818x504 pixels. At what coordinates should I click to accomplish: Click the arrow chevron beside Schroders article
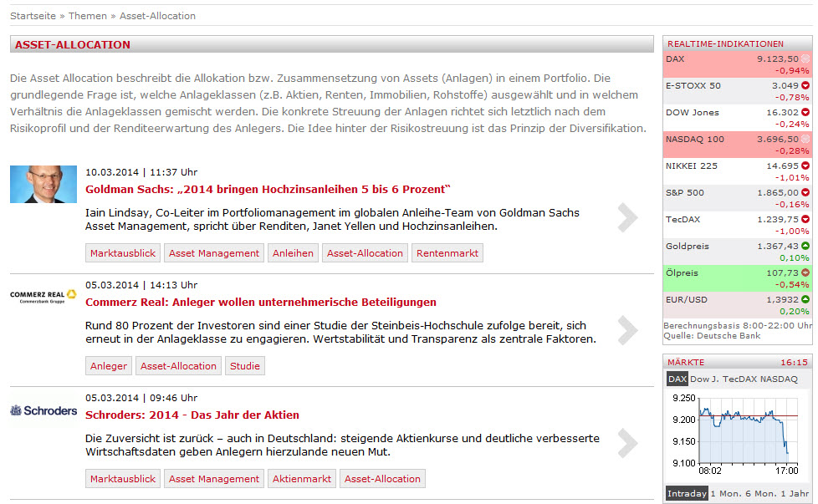click(x=626, y=443)
